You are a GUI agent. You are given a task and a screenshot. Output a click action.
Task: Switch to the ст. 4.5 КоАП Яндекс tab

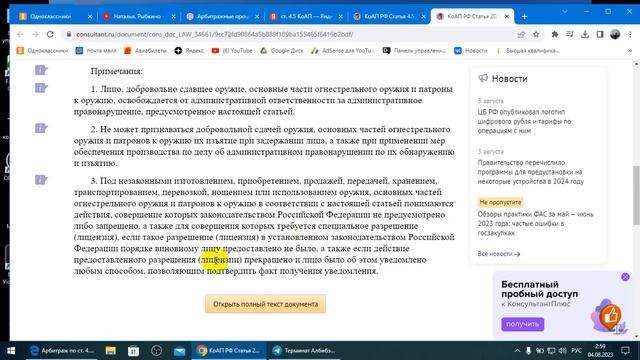[x=305, y=16]
